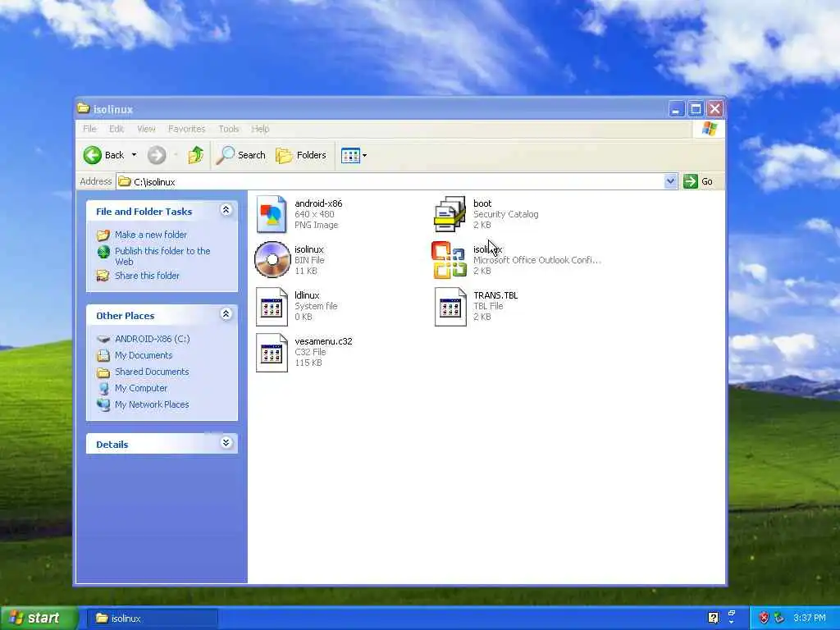Open the File menu
840x630 pixels.
[x=89, y=129]
